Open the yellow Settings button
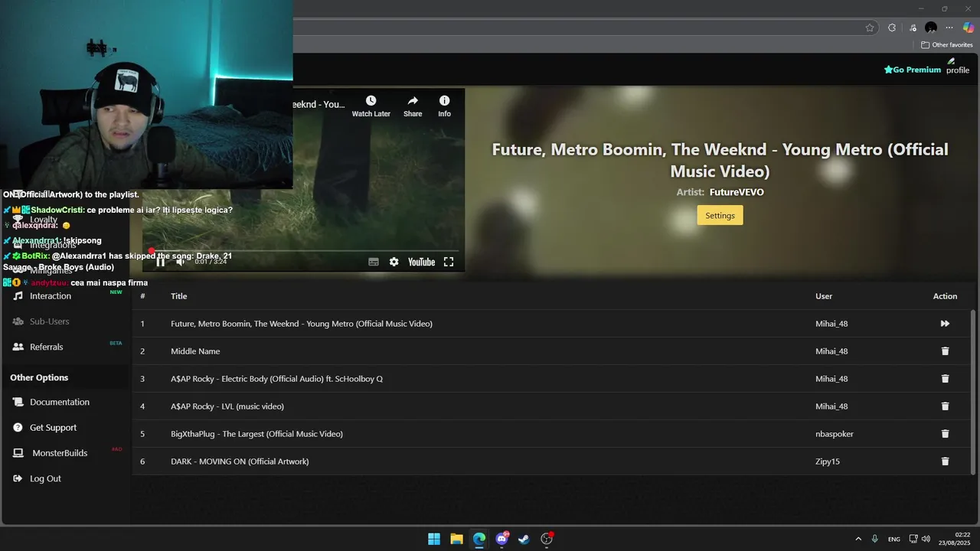 [x=720, y=216]
